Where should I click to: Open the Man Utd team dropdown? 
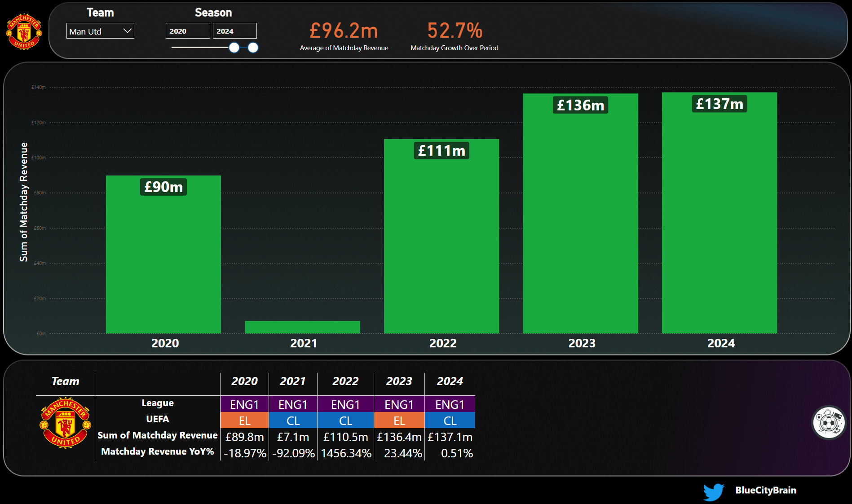100,31
